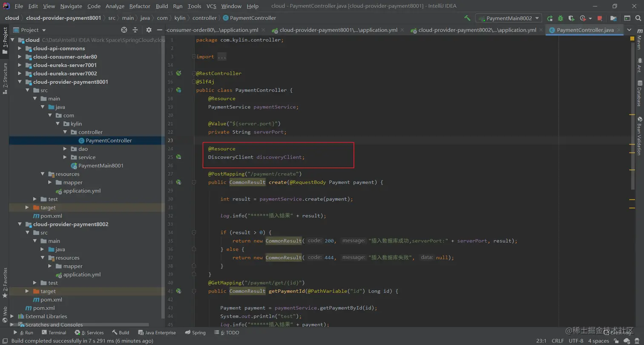Screen dimensions: 644x345
Task: Click the gutter mapping icon on line 41
Action: pos(178,291)
